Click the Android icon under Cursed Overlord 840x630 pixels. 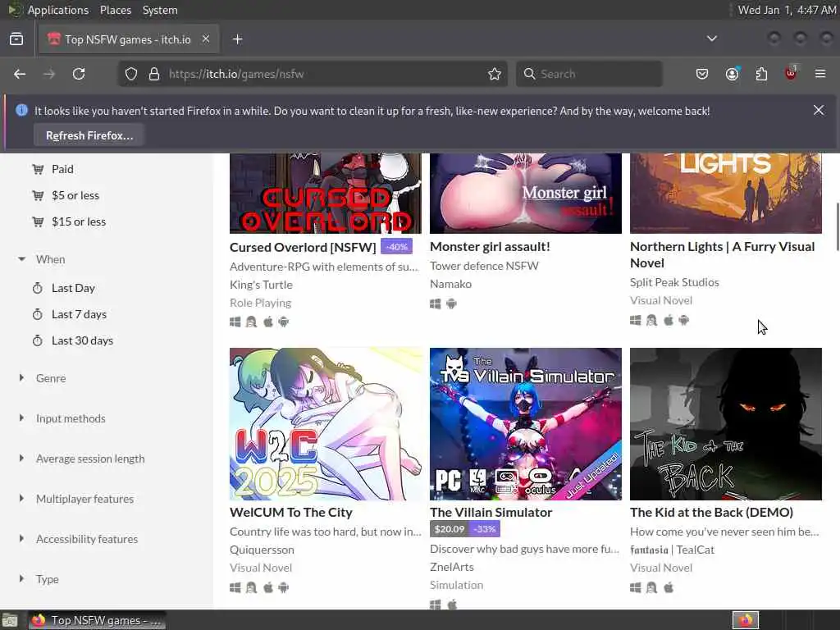coord(283,322)
